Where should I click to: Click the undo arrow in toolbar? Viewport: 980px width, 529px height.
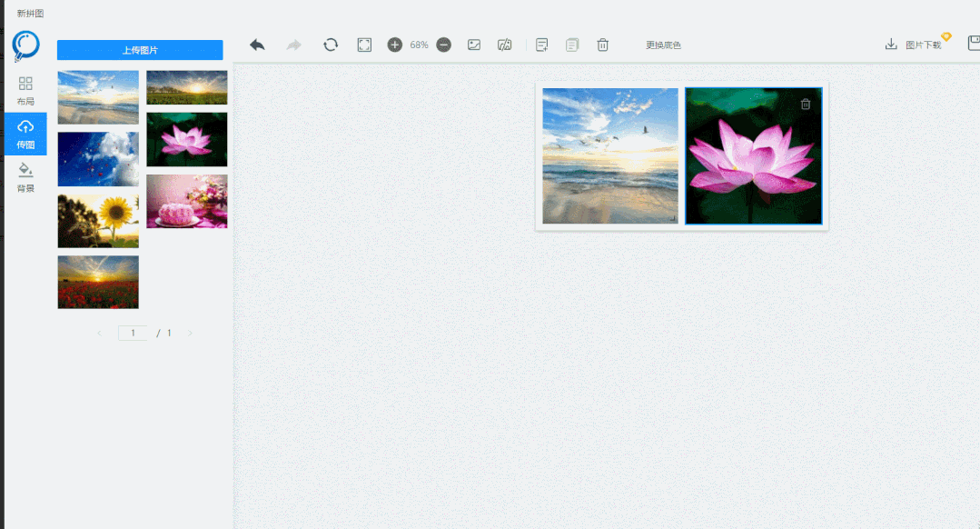click(257, 45)
